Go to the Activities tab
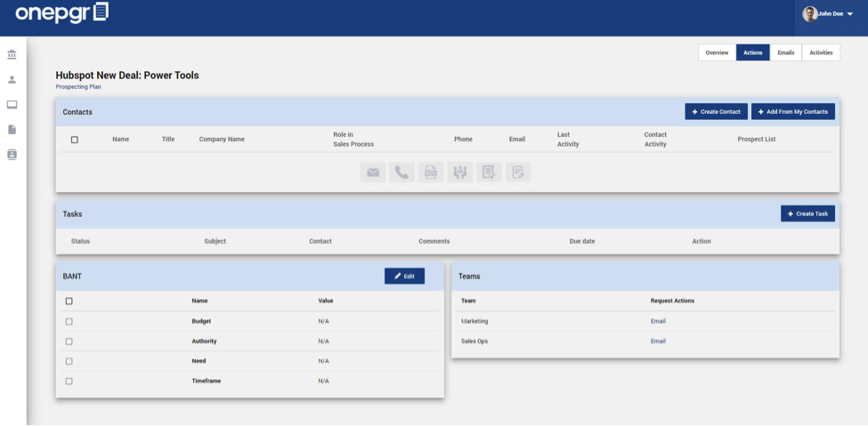 [821, 52]
